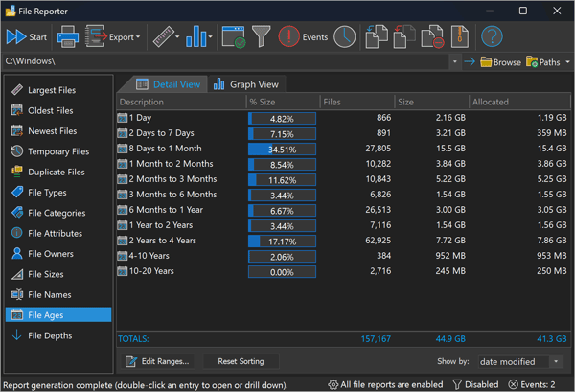Click the 34.51% size bar
The height and width of the screenshot is (392, 575).
(x=282, y=150)
